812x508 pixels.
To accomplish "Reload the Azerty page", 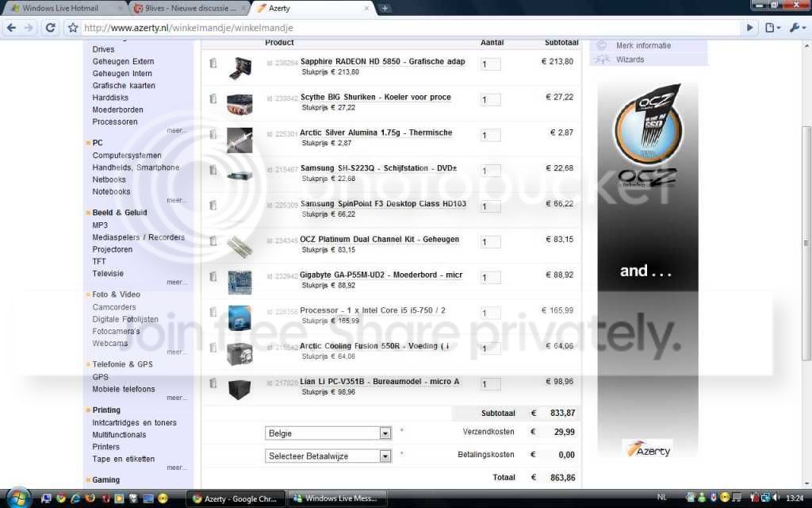I will tap(50, 28).
